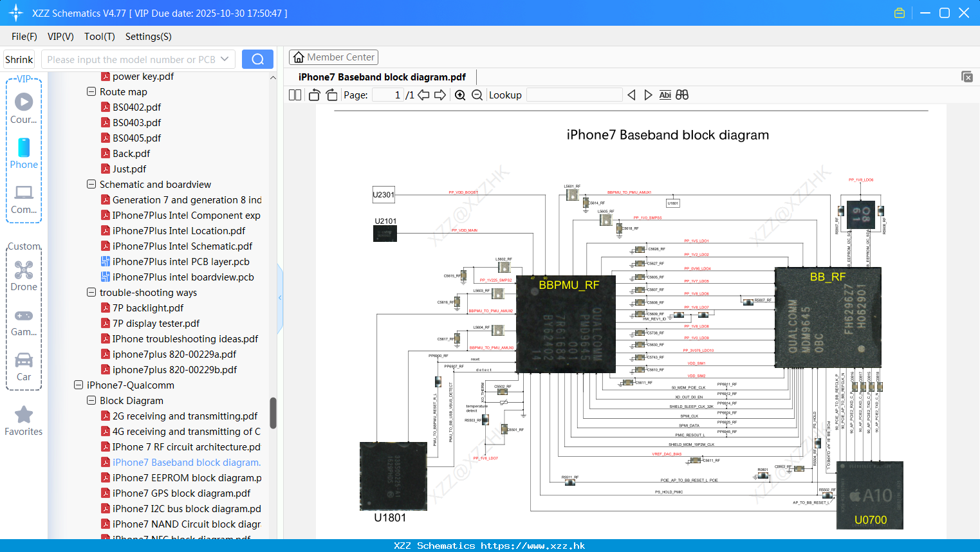The image size is (980, 552).
Task: Collapse the iPhone7-Qualcomm node
Action: point(79,385)
